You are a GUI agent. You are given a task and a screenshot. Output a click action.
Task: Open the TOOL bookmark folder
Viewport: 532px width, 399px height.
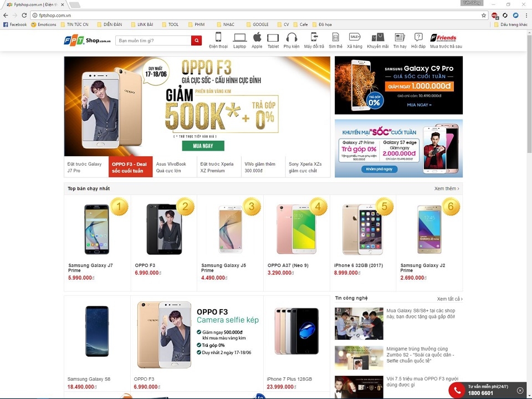pos(170,24)
